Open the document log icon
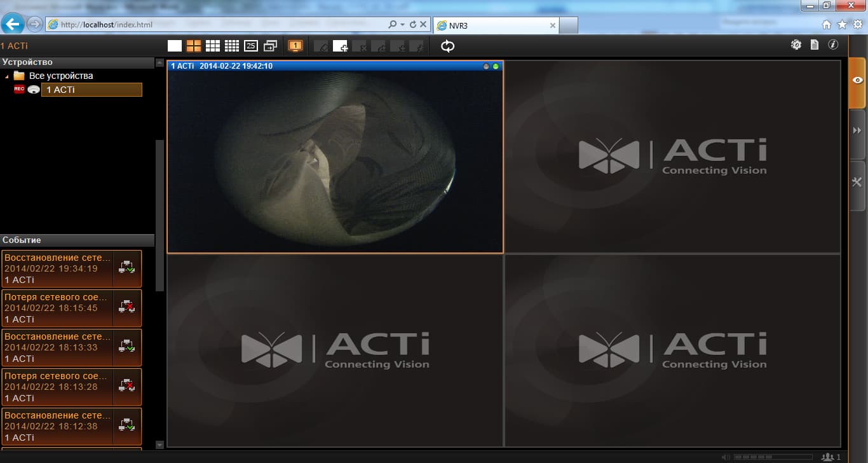Image resolution: width=868 pixels, height=463 pixels. (x=815, y=45)
